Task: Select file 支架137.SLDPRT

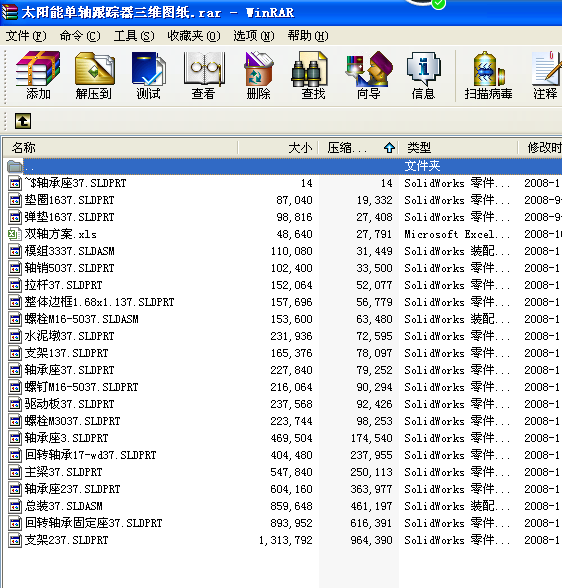Action: point(66,353)
